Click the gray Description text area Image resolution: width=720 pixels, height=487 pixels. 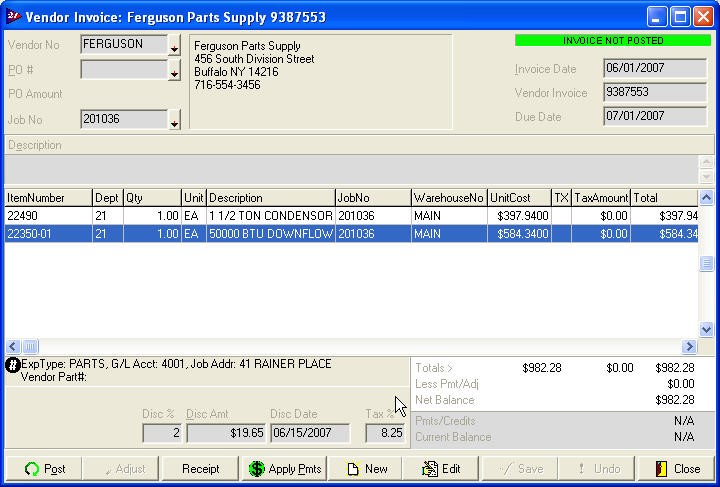351,169
